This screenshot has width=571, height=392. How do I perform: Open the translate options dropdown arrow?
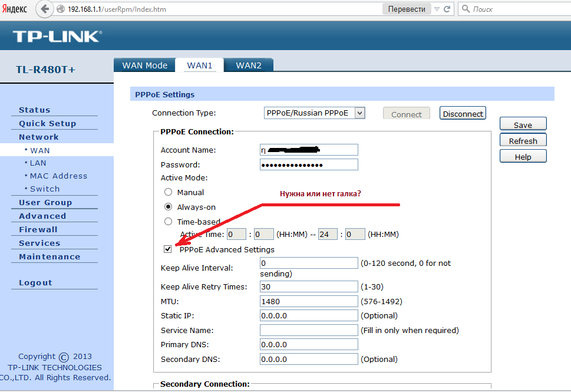437,9
